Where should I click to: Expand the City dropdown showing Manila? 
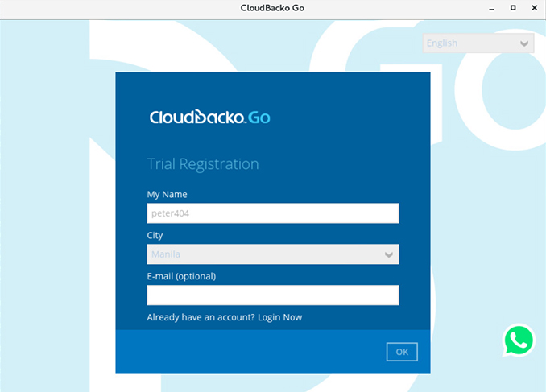click(x=273, y=254)
